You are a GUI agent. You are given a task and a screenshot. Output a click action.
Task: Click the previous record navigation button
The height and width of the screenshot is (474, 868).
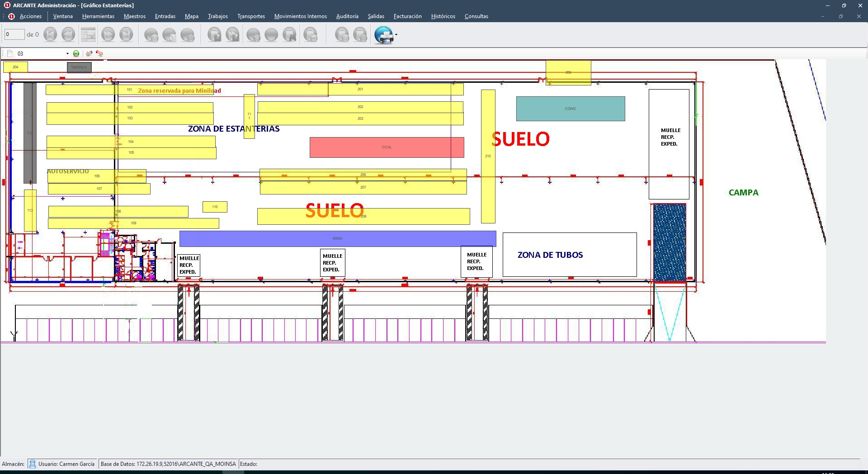68,34
